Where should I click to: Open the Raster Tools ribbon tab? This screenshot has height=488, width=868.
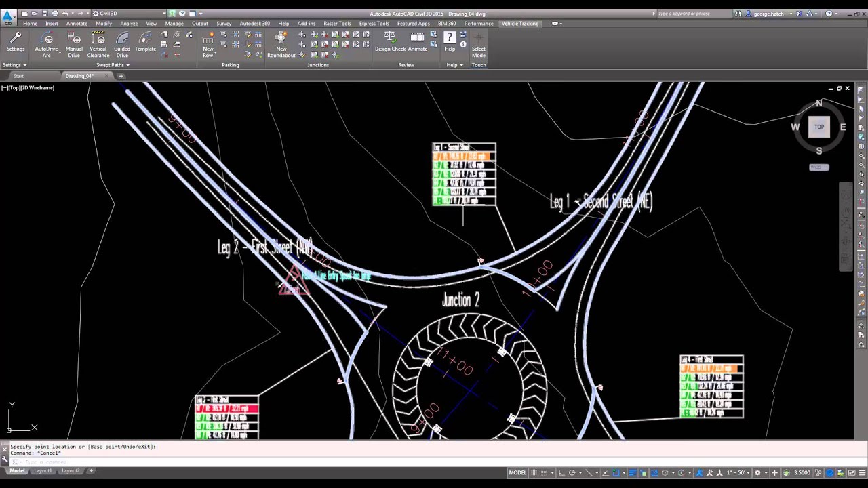pos(337,24)
